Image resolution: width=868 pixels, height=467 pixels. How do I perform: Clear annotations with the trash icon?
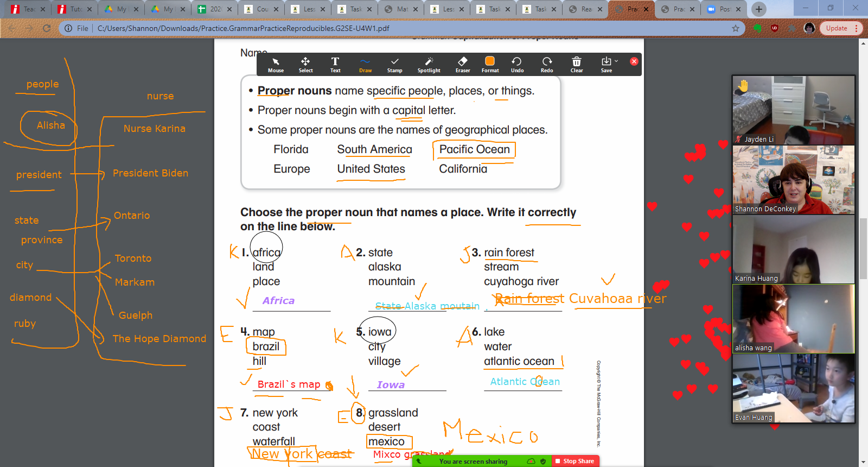click(x=577, y=65)
